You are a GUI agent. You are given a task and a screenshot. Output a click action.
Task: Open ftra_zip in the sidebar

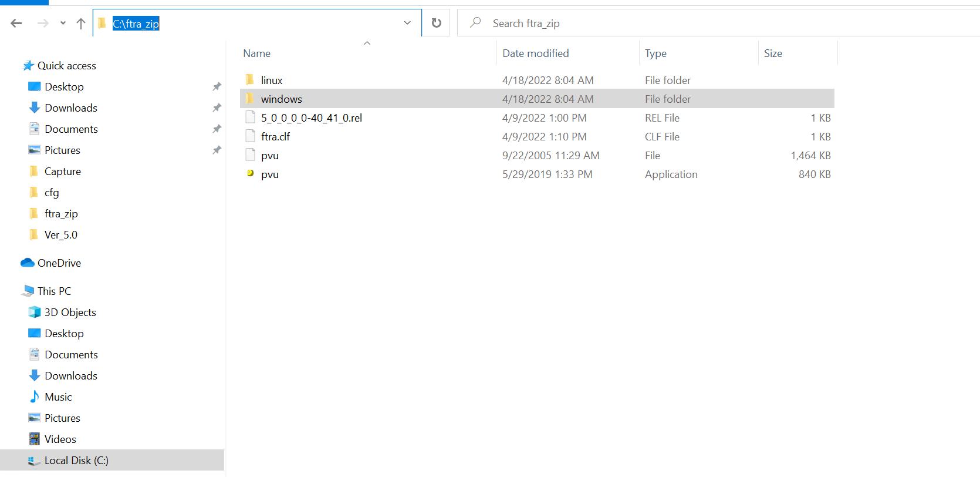coord(61,214)
